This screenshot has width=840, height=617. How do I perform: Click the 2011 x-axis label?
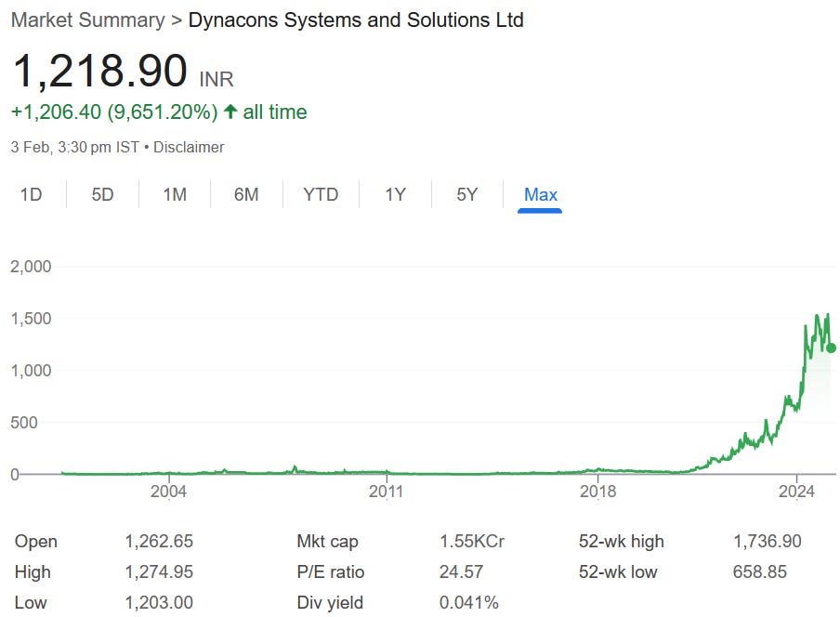click(386, 492)
